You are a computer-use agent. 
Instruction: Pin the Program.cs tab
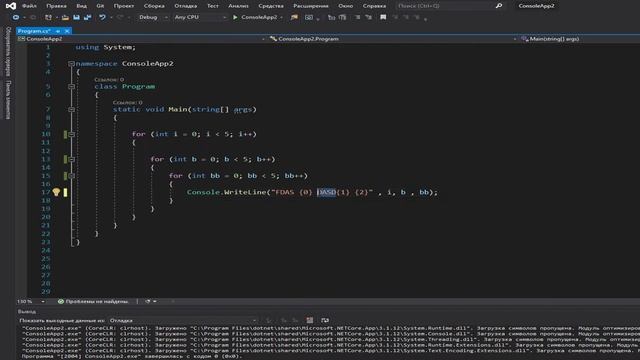[x=58, y=31]
